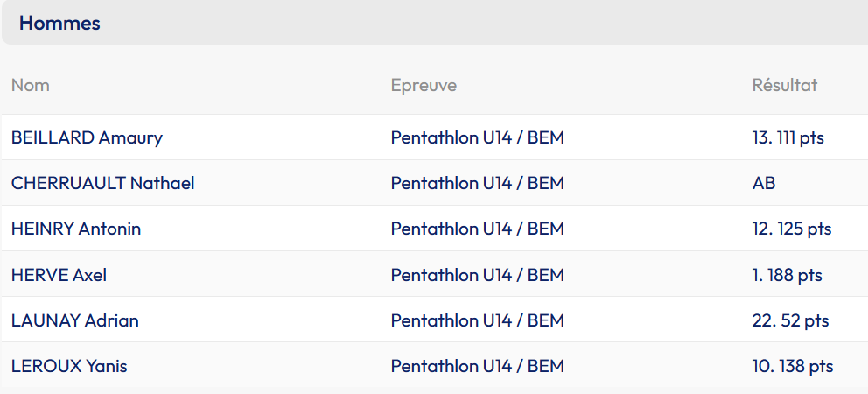Click the Hommes section header
Viewport: 868px width, 394px height.
(x=59, y=24)
